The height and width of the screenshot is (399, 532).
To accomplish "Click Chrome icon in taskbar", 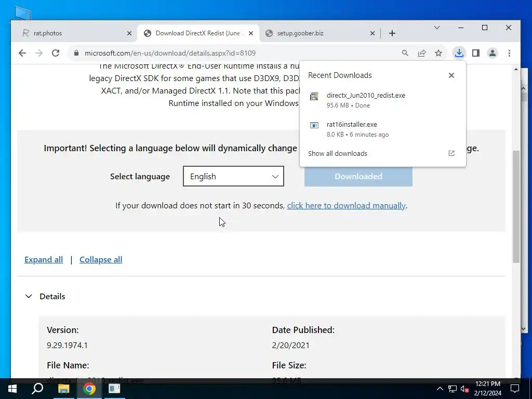I will [x=89, y=389].
